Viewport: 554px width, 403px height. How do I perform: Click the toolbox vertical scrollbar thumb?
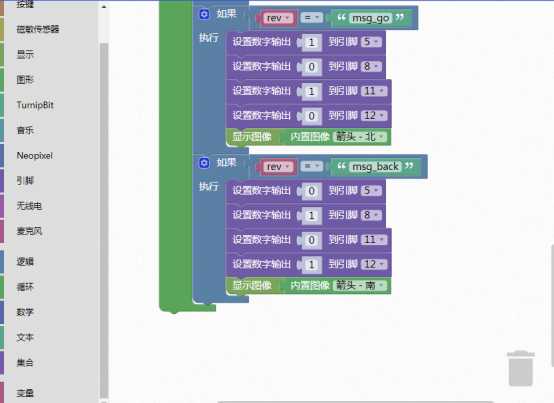[x=104, y=221]
